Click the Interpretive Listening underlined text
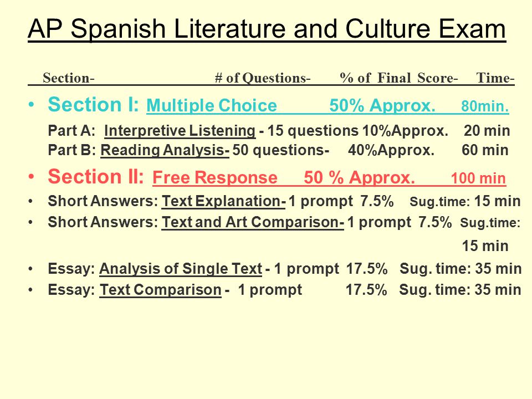This screenshot has height=399, width=532. pos(180,131)
